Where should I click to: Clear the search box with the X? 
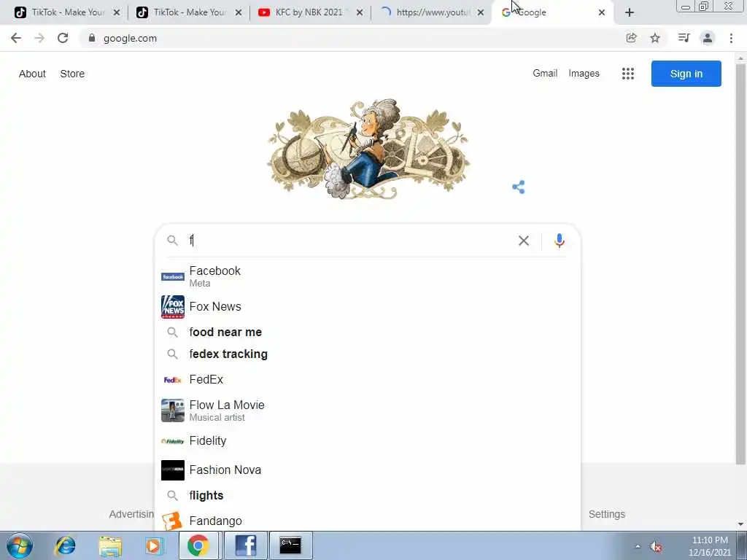(524, 241)
